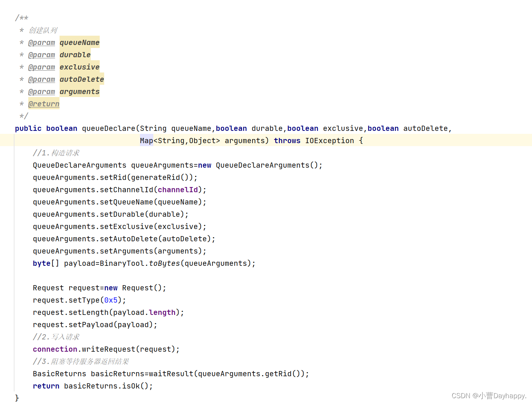
Task: Click the channelId field reference
Action: pos(178,190)
